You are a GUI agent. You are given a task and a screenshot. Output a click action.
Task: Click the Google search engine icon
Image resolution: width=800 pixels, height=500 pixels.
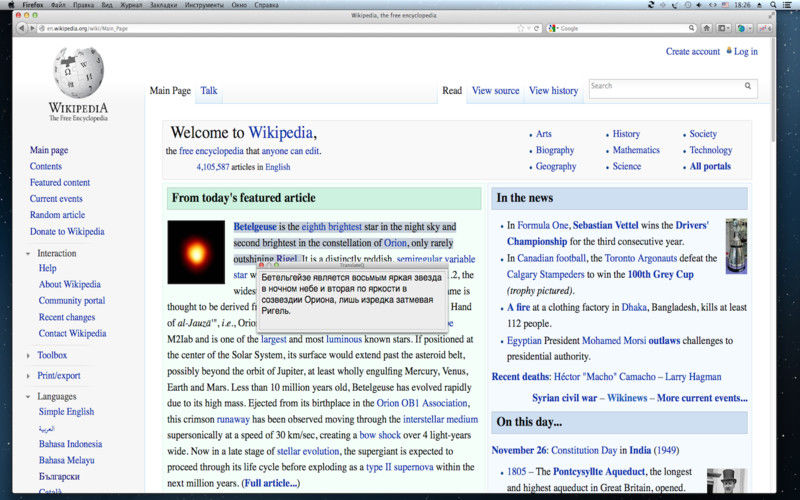pos(552,29)
